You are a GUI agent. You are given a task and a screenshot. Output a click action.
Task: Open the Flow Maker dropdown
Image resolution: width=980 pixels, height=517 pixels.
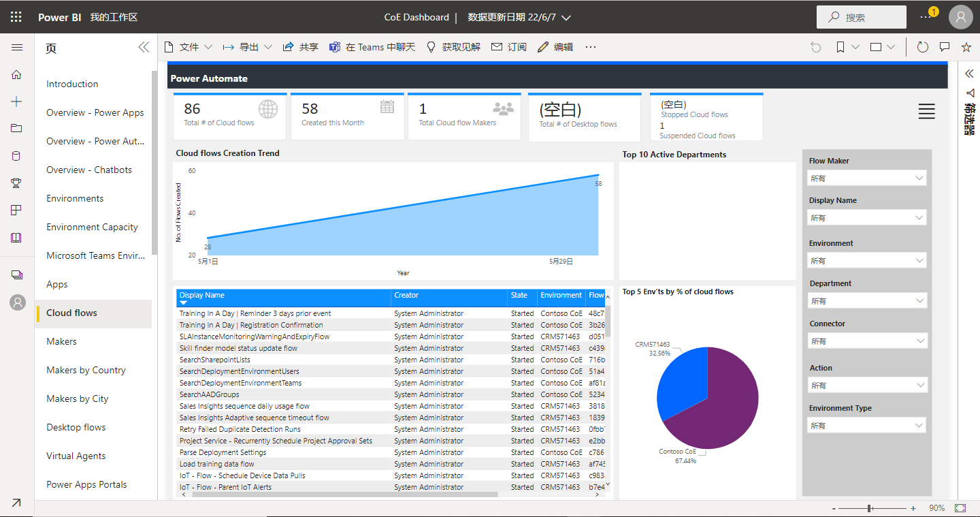867,178
